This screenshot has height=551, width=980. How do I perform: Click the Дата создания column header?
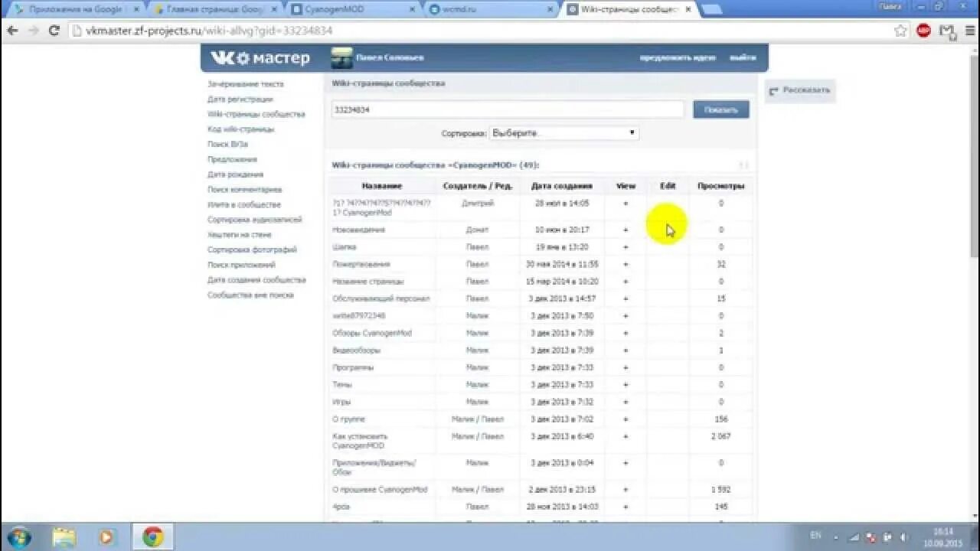(562, 186)
